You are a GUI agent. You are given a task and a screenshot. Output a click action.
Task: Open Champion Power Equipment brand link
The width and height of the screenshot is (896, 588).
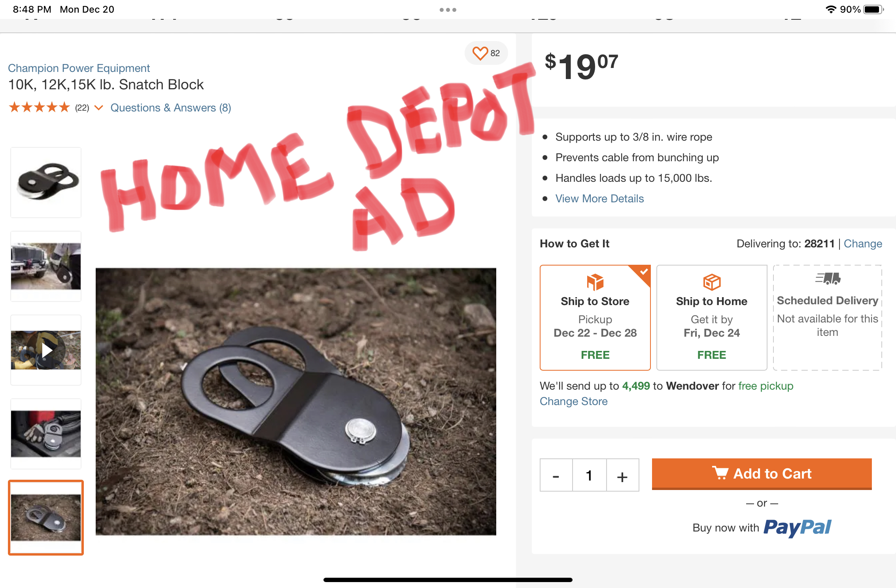(79, 68)
